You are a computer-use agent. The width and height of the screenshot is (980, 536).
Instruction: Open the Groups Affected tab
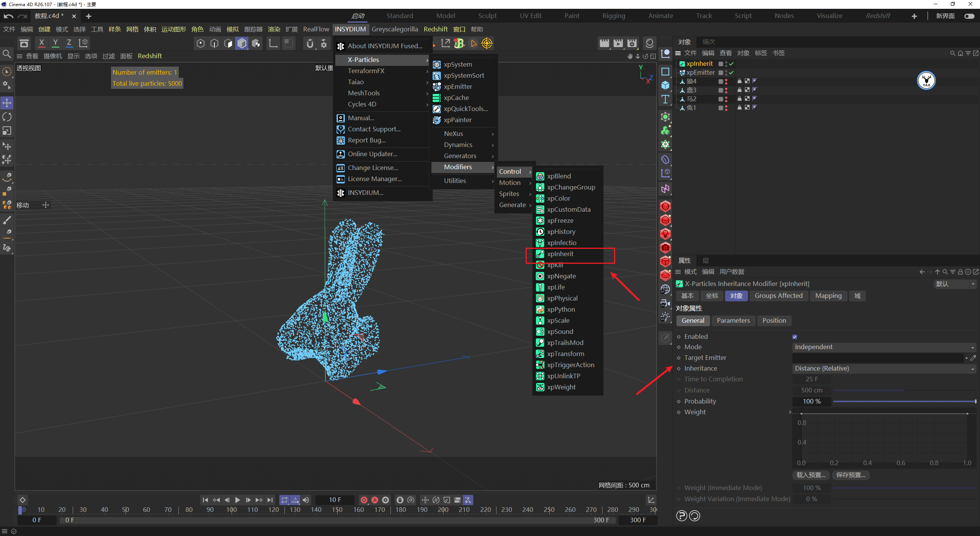click(x=778, y=296)
